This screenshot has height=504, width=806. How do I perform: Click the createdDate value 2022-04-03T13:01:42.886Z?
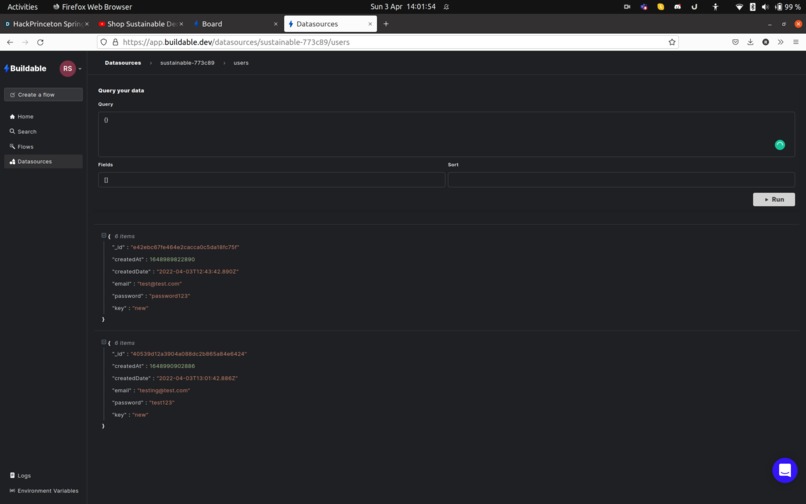[x=197, y=379]
